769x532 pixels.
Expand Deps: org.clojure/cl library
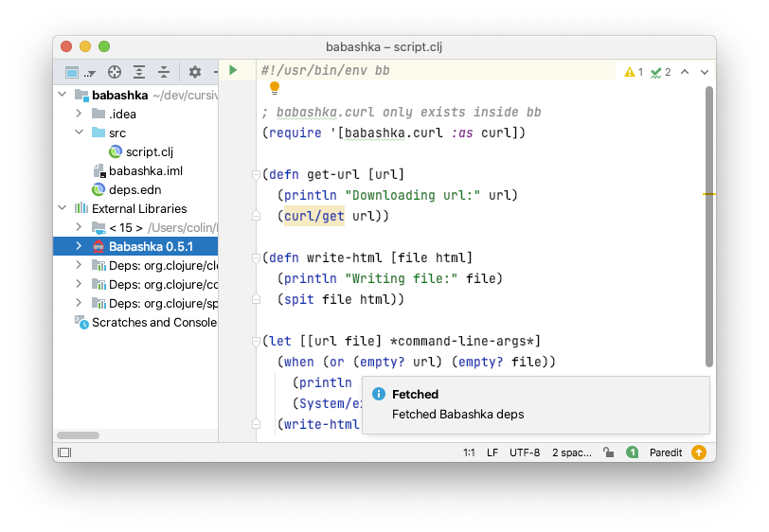(x=79, y=265)
